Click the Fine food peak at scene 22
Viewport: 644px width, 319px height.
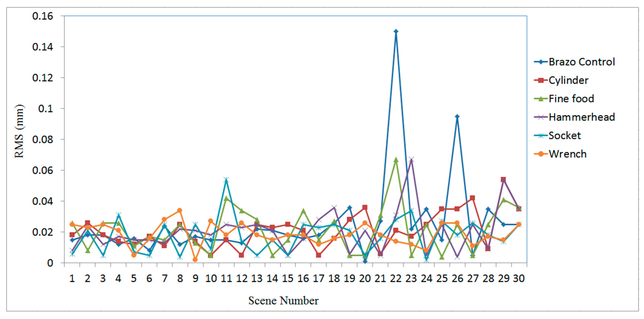[396, 160]
